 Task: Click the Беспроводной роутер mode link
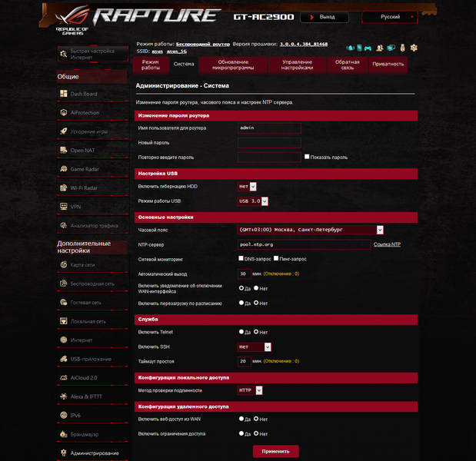click(x=203, y=44)
